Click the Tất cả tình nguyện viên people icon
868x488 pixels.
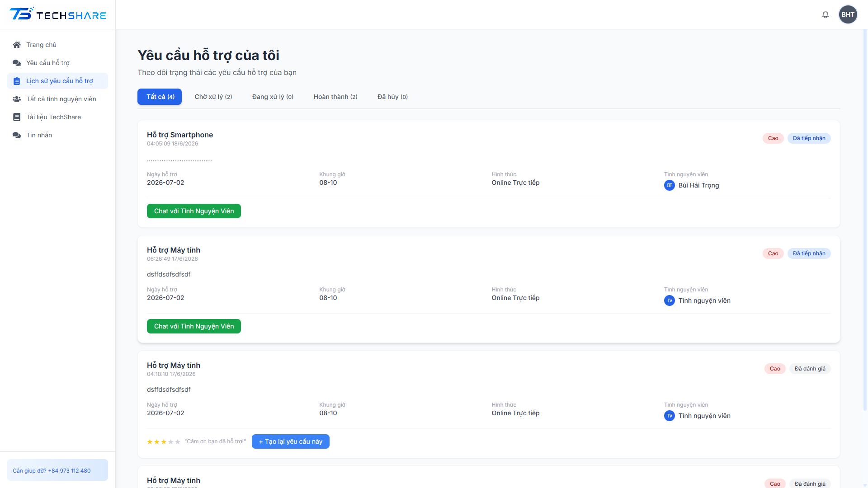coord(17,99)
